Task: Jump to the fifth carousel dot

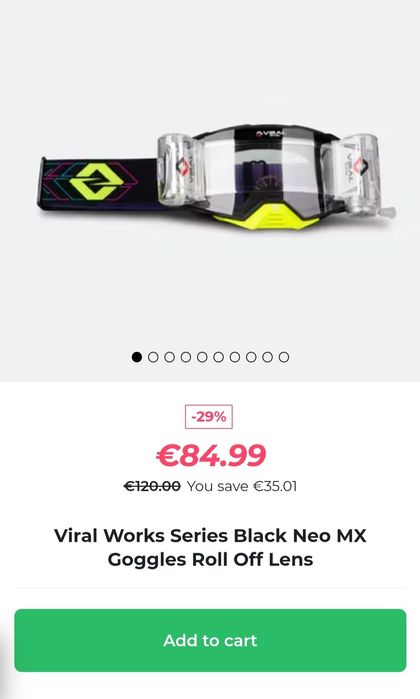Action: click(202, 357)
